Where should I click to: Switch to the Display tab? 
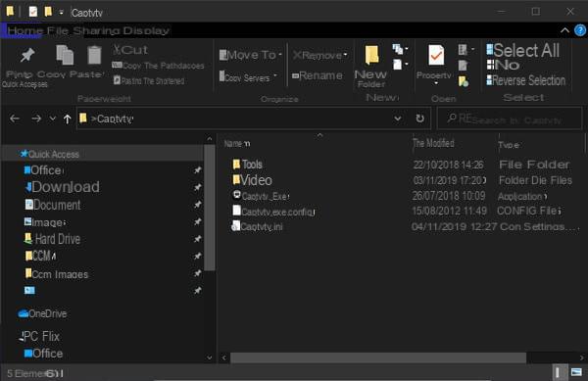point(146,30)
